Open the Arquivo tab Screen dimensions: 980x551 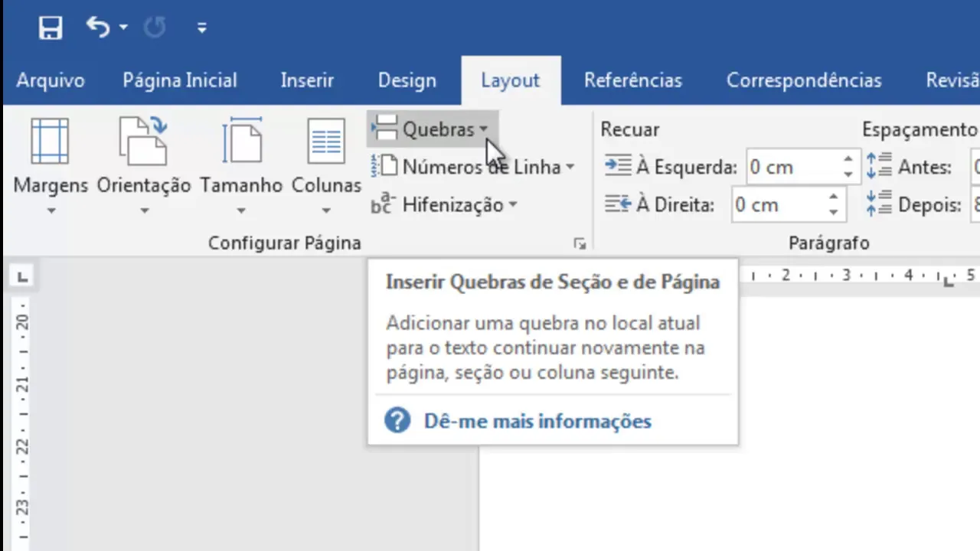pos(51,80)
